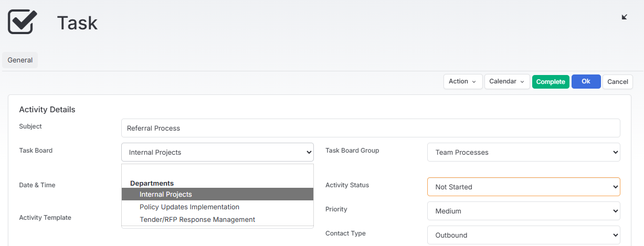The height and width of the screenshot is (246, 644).
Task: Choose Policy Updates Implementation option
Action: coord(217,207)
